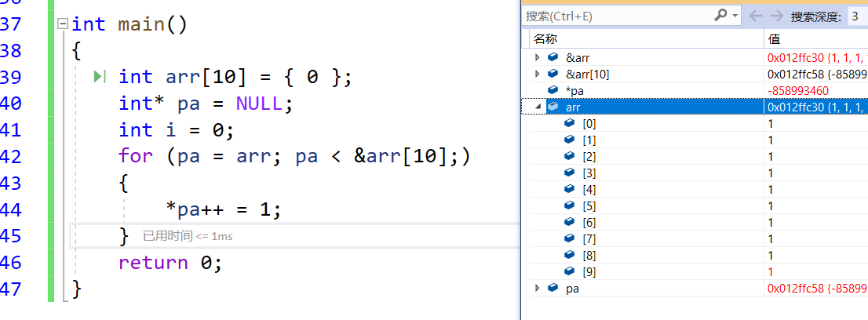Image resolution: width=868 pixels, height=320 pixels.
Task: Click the cube icon of selected arr row
Action: [x=553, y=107]
